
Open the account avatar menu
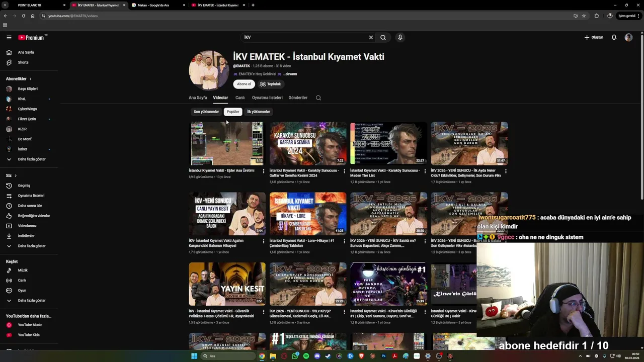(628, 37)
